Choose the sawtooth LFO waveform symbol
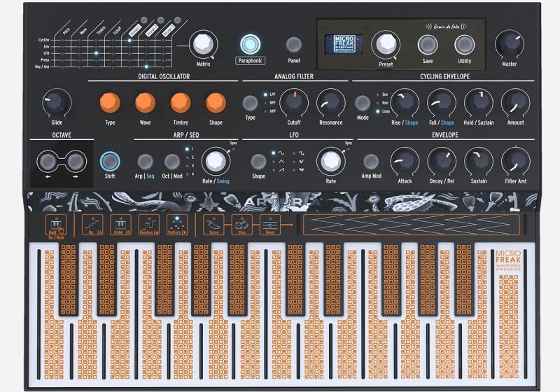 tap(281, 170)
